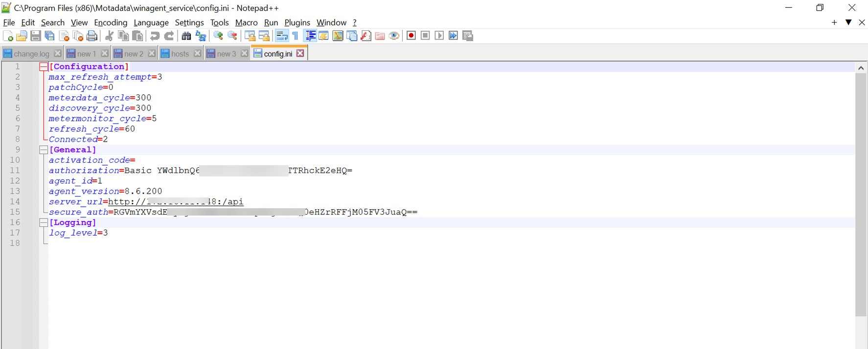868x349 pixels.
Task: Toggle the indent guide toolbar button
Action: point(310,36)
